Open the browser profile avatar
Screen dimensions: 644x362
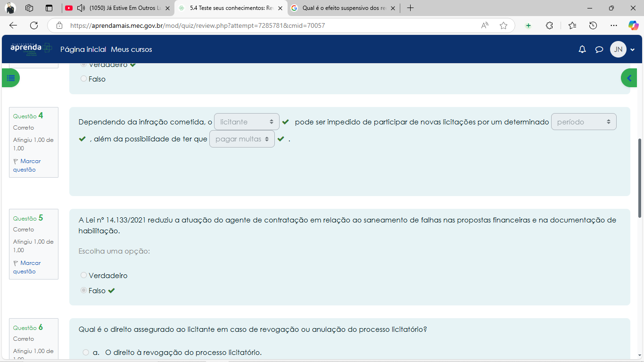click(x=10, y=8)
